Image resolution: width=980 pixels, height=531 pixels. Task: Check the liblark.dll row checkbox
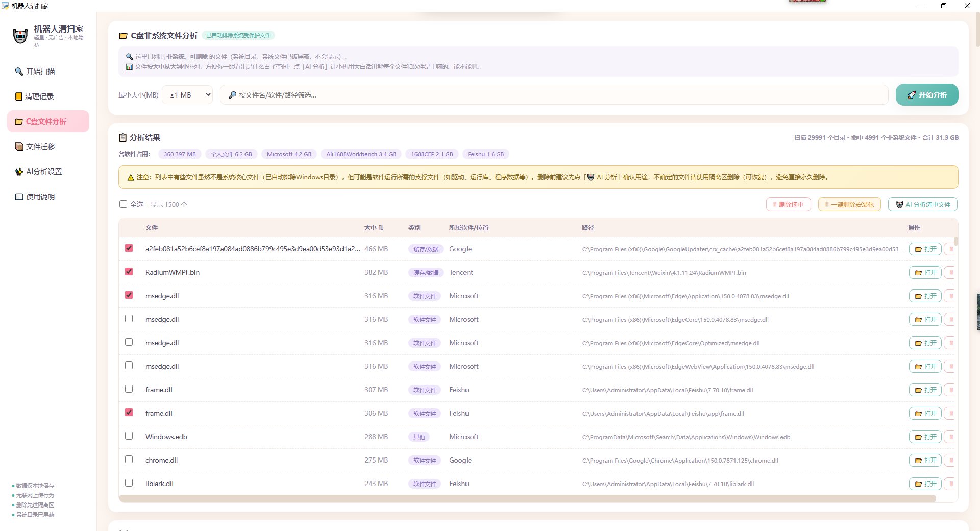tap(129, 483)
